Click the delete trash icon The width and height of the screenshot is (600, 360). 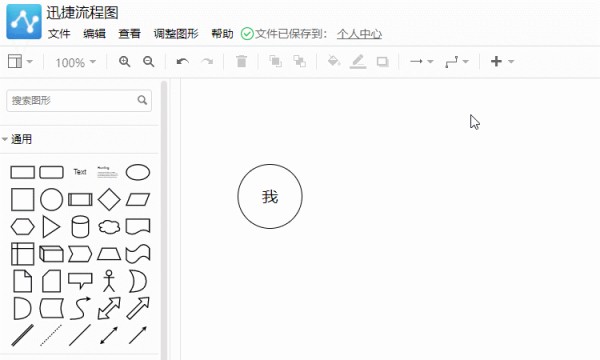point(241,61)
